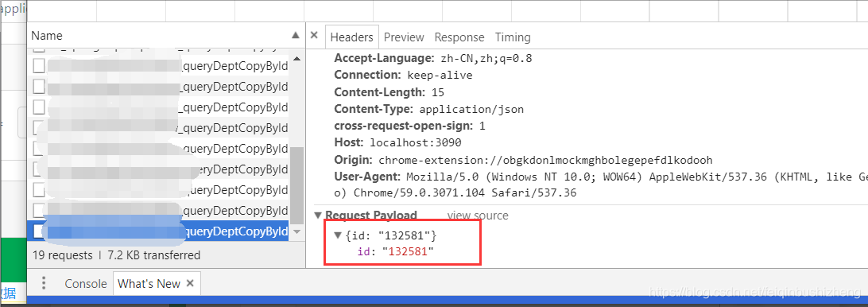
Task: Click the 19 requests status text
Action: pos(63,255)
